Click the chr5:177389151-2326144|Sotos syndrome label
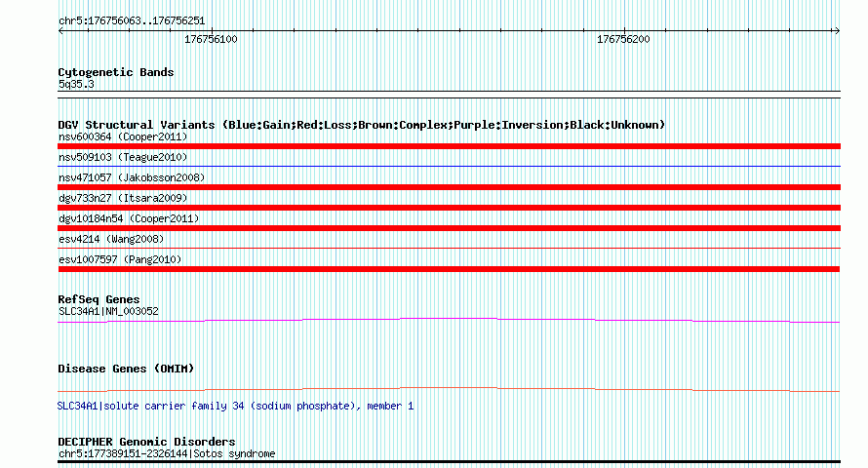This screenshot has height=468, width=868. (167, 453)
